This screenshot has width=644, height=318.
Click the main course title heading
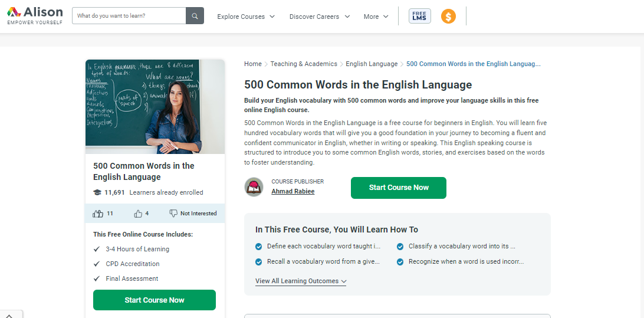358,85
